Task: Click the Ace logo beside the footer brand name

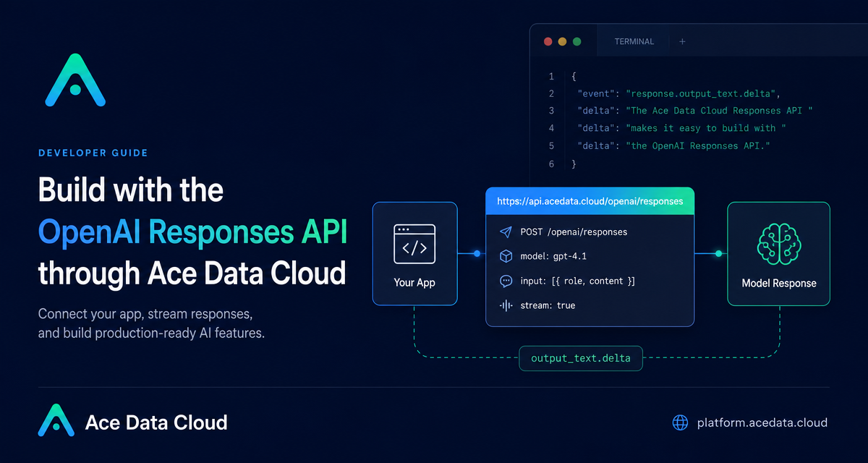Action: coord(56,422)
